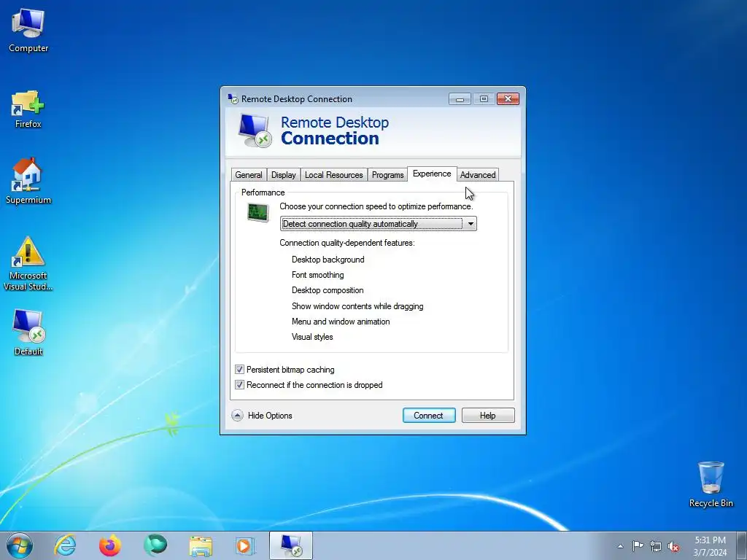
Task: Open the green globe browser taskbar icon
Action: pos(155,545)
